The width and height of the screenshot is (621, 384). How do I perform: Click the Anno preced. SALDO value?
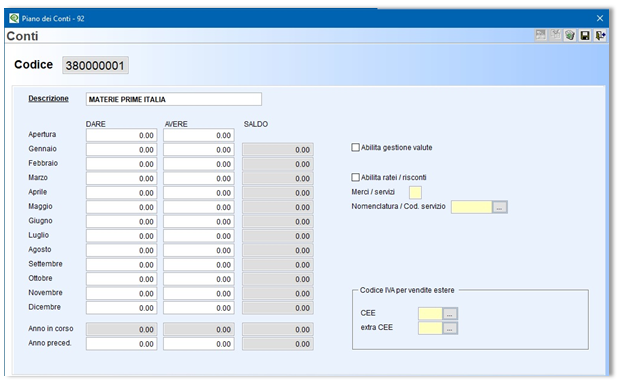278,344
